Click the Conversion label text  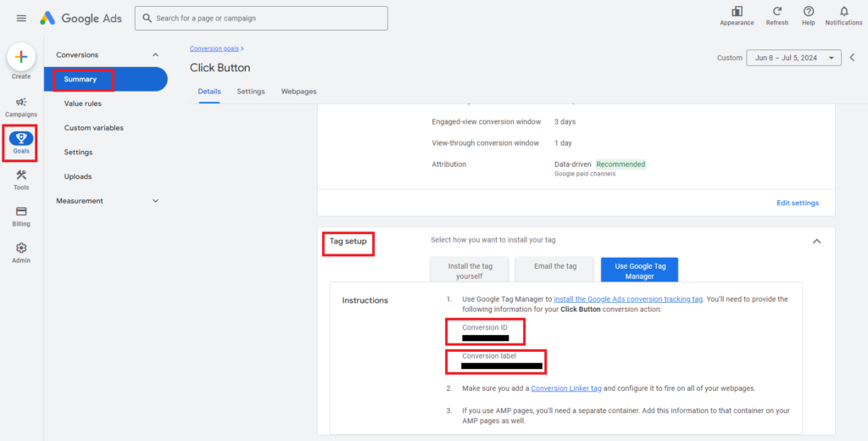coord(489,356)
